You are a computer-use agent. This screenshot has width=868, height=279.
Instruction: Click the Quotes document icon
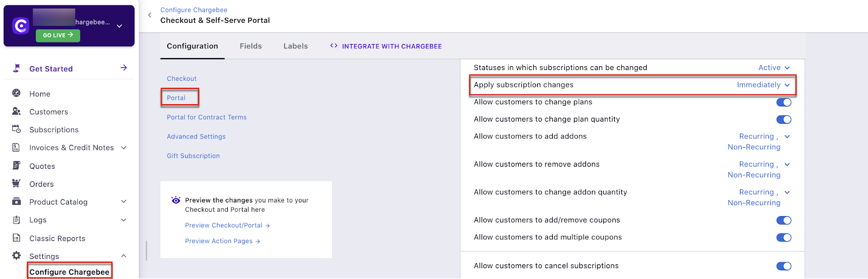[16, 166]
